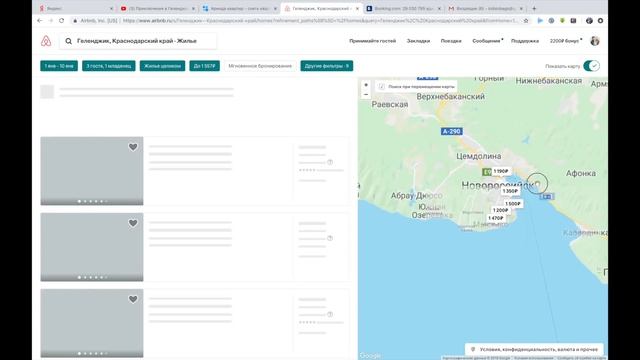Image resolution: width=640 pixels, height=360 pixels.
Task: Go back in the browser
Action: pyautogui.click(x=40, y=20)
